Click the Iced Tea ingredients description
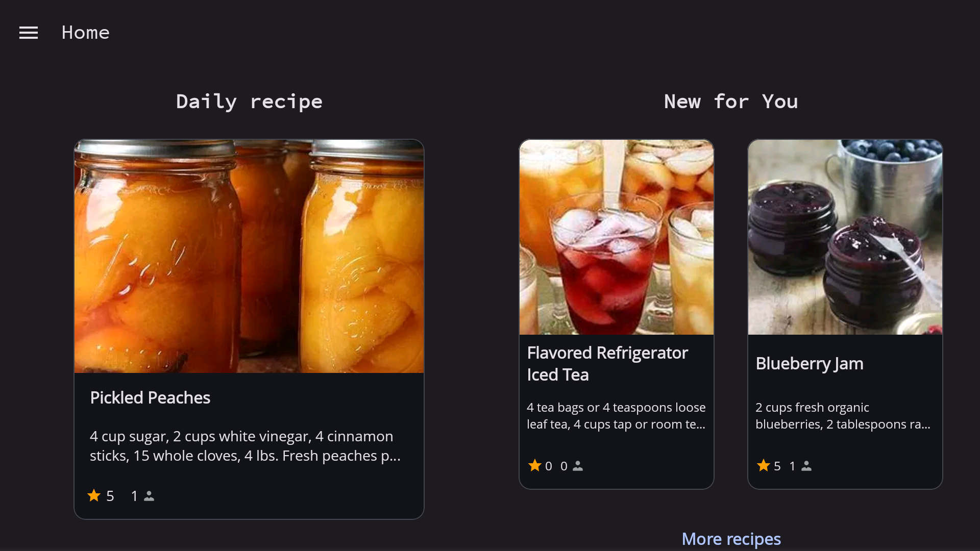 click(616, 416)
